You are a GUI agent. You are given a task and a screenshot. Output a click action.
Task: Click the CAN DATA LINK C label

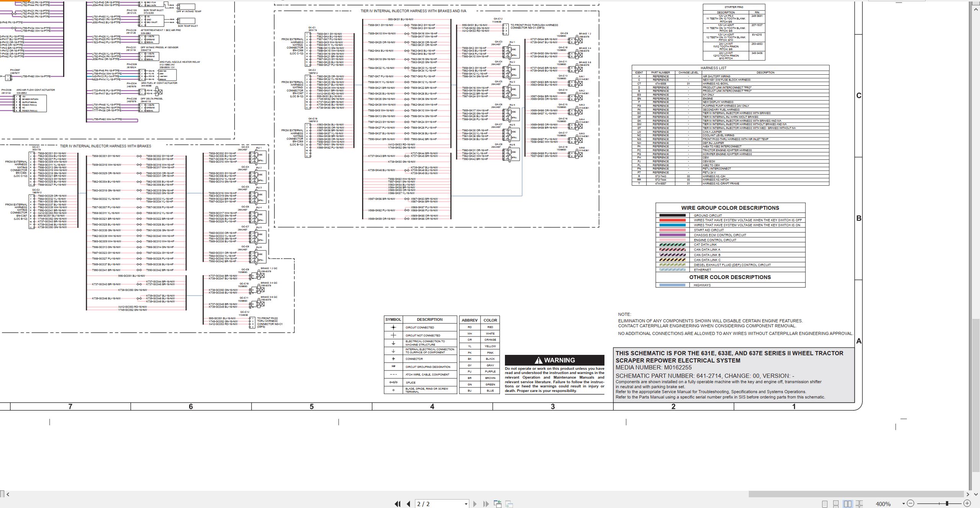707,260
